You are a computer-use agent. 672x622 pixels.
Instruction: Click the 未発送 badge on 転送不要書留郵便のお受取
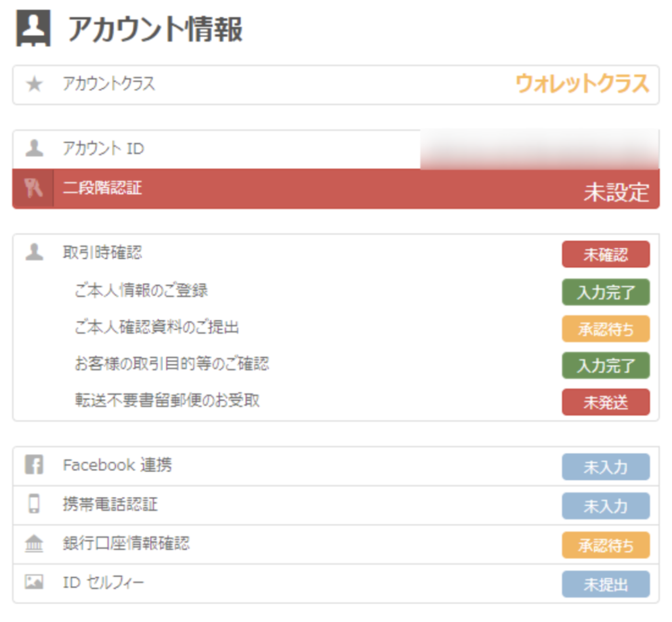point(605,402)
